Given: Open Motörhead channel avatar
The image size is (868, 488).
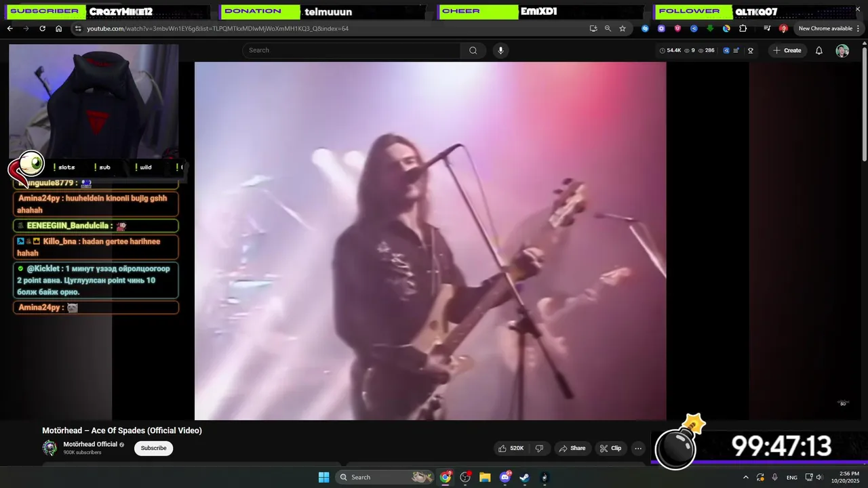Looking at the screenshot, I should (50, 448).
